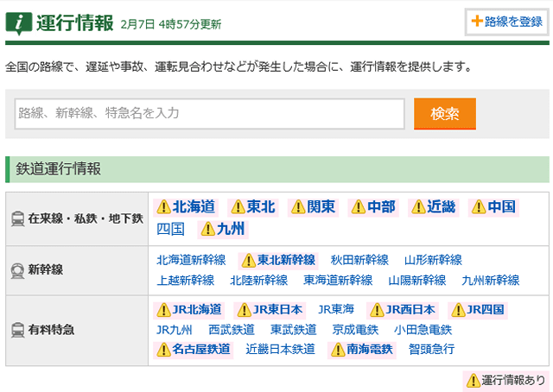This screenshot has height=392, width=553.
Task: Click warning icon in 運行情報あり legend
Action: (474, 381)
